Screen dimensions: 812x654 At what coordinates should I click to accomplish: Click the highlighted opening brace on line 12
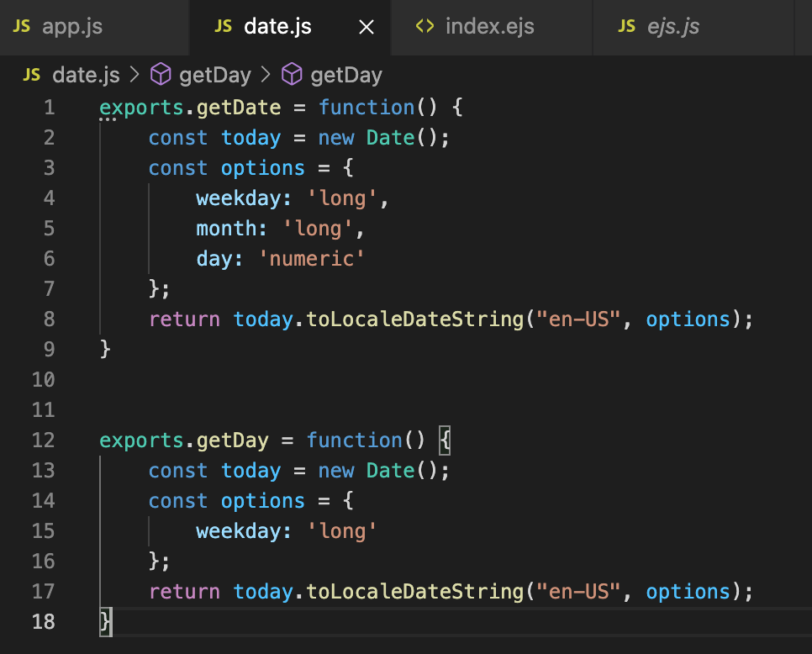[446, 440]
